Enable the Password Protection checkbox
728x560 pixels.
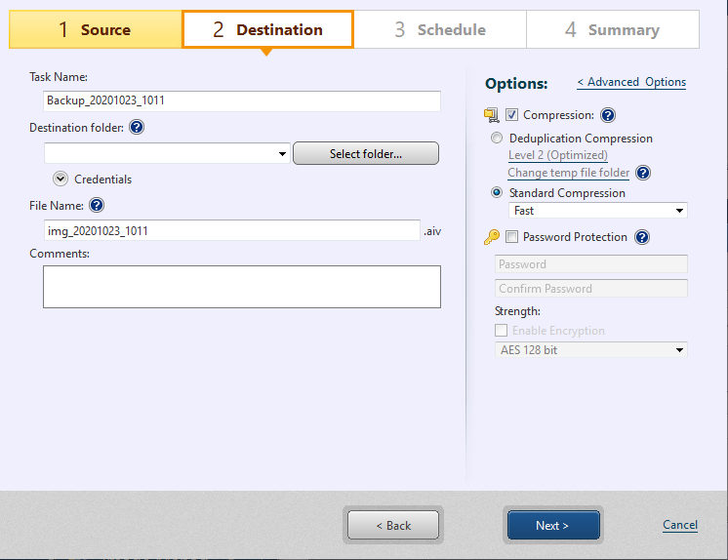point(512,237)
